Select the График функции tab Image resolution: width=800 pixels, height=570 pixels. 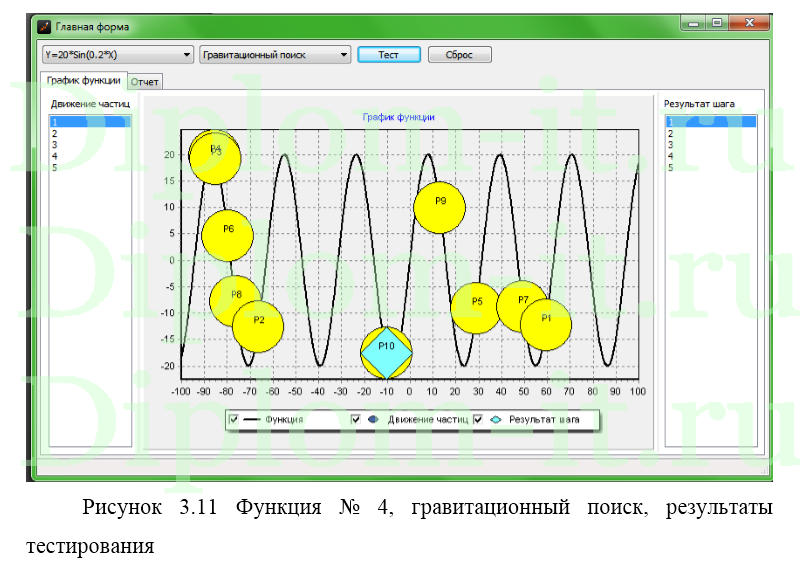click(83, 80)
